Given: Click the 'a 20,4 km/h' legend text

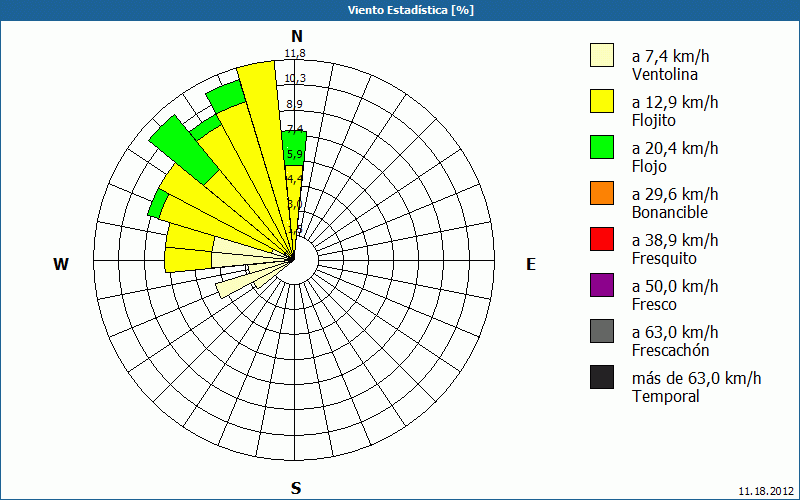Looking at the screenshot, I should (675, 148).
